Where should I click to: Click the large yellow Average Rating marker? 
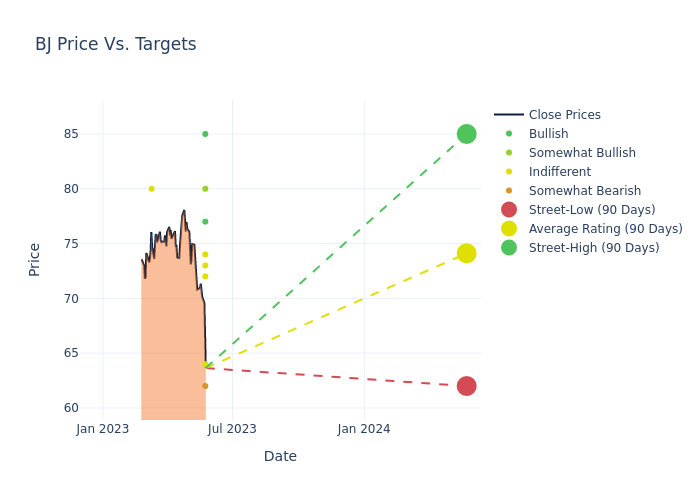(x=466, y=254)
